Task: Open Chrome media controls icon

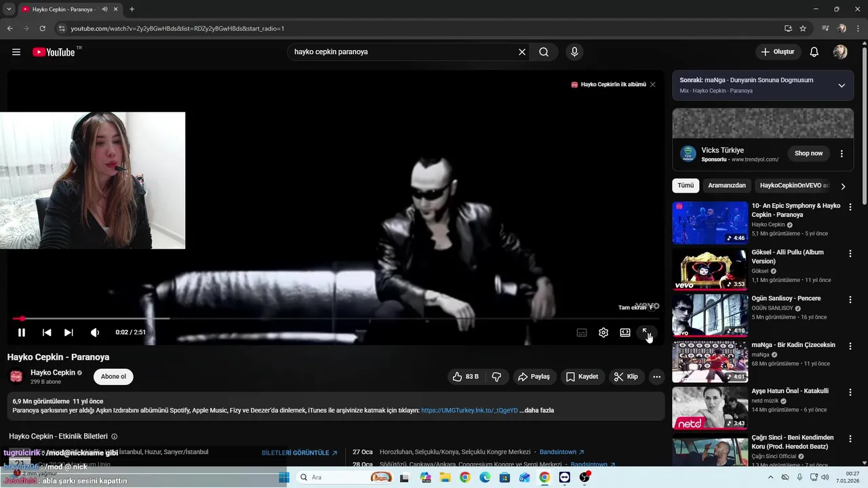Action: tap(825, 28)
